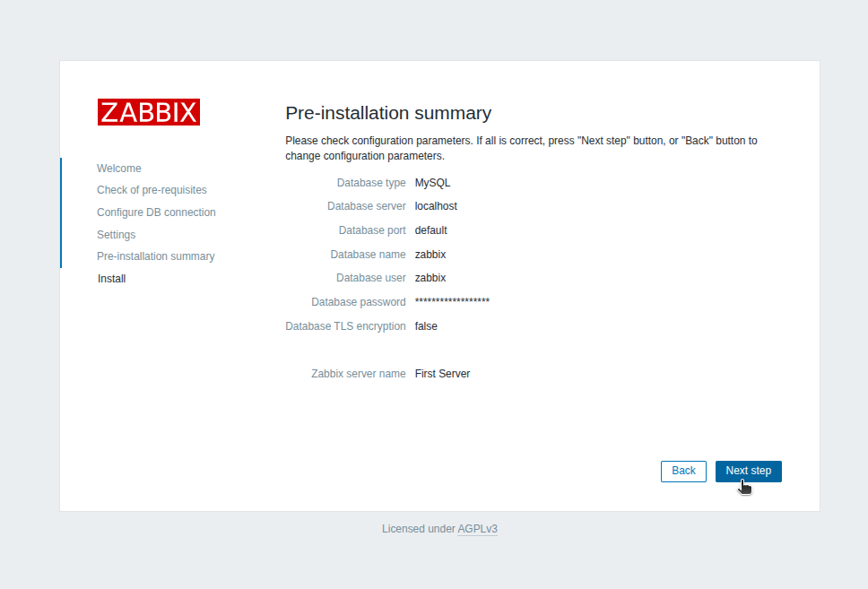Click the Database port label
The width and height of the screenshot is (868, 589).
[372, 230]
